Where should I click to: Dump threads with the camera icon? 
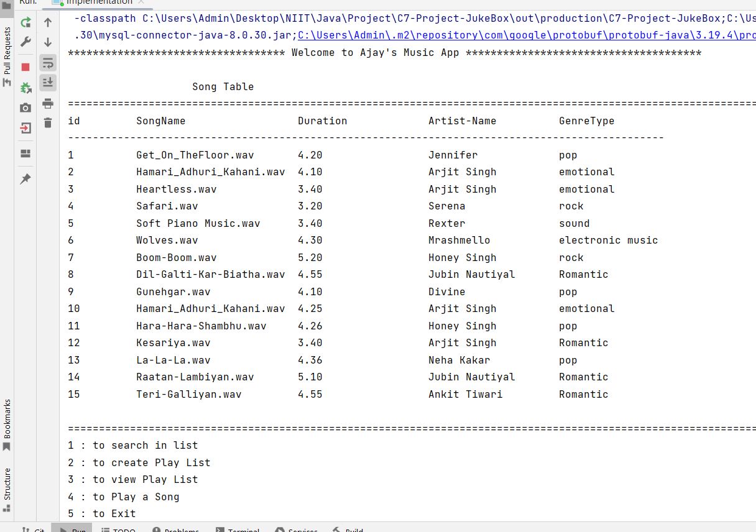[25, 108]
